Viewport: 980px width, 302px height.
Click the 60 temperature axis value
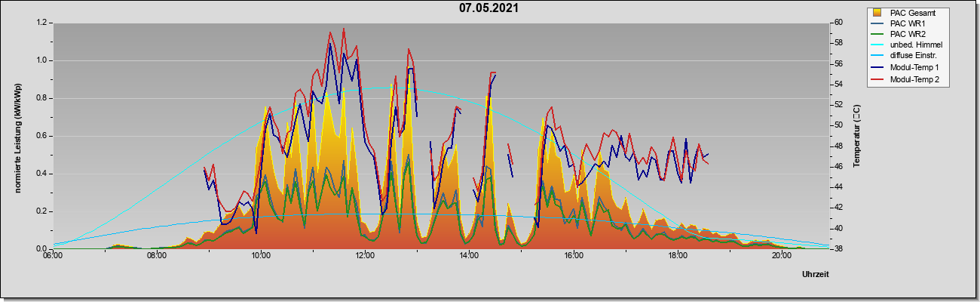click(x=838, y=23)
